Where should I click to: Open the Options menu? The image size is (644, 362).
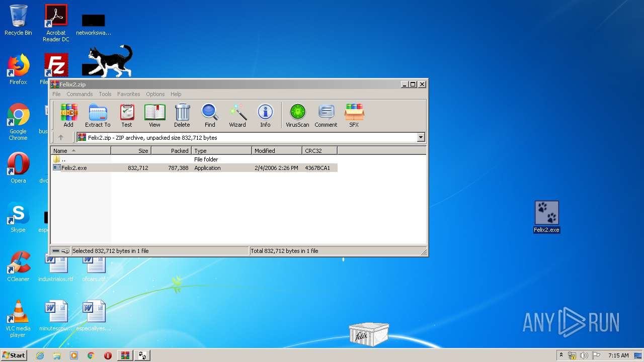click(155, 94)
